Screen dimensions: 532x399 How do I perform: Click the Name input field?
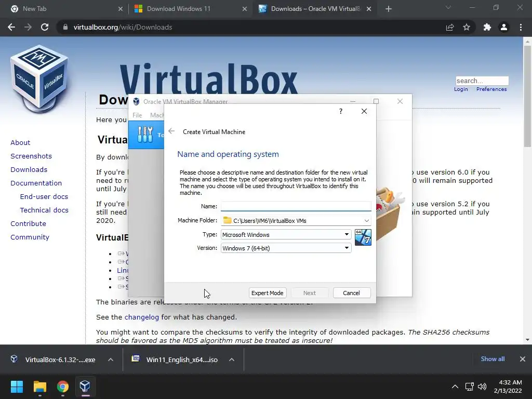pos(296,206)
